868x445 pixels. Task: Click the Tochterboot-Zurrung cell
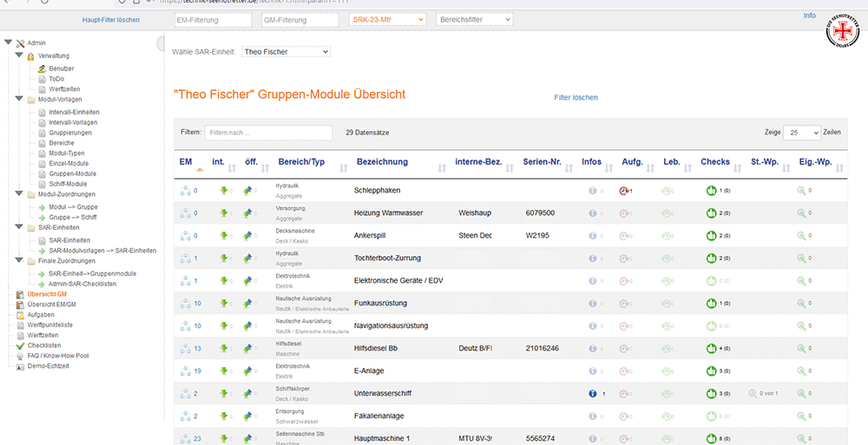[x=387, y=258]
